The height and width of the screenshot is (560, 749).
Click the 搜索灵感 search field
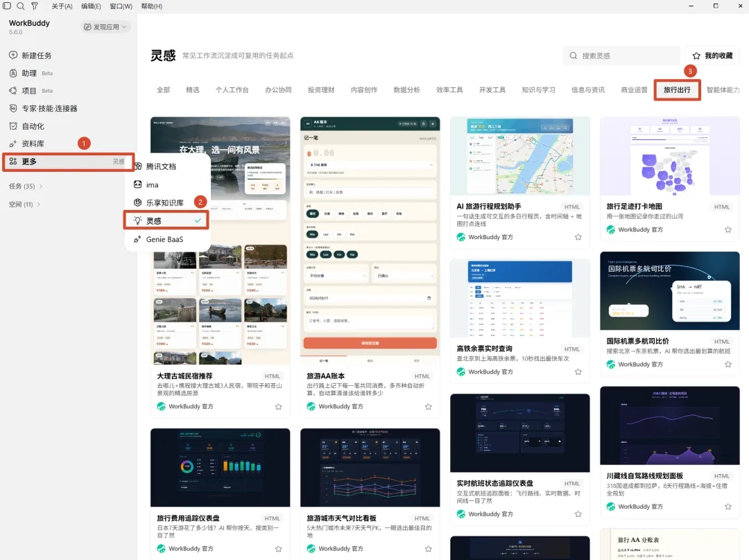click(x=622, y=56)
